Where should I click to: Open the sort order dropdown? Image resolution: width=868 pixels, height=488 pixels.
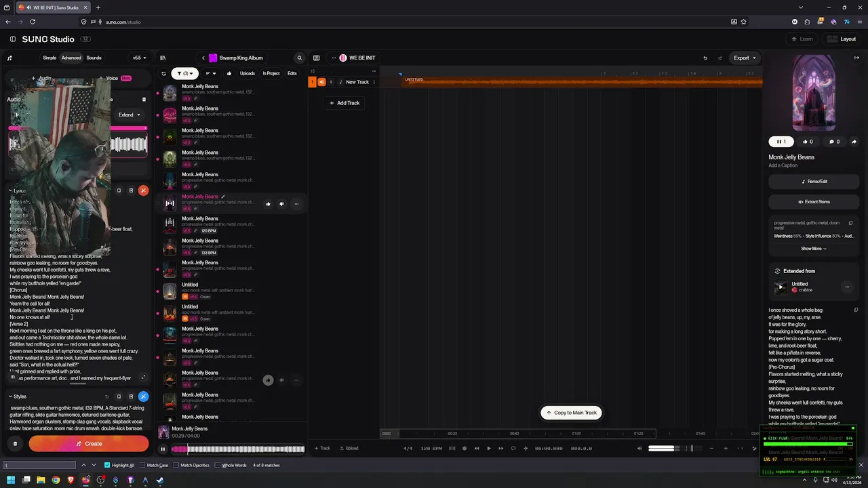pos(211,73)
